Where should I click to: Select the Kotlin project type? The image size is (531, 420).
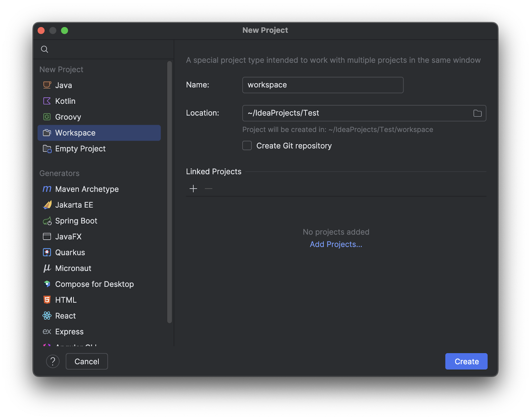pos(99,101)
